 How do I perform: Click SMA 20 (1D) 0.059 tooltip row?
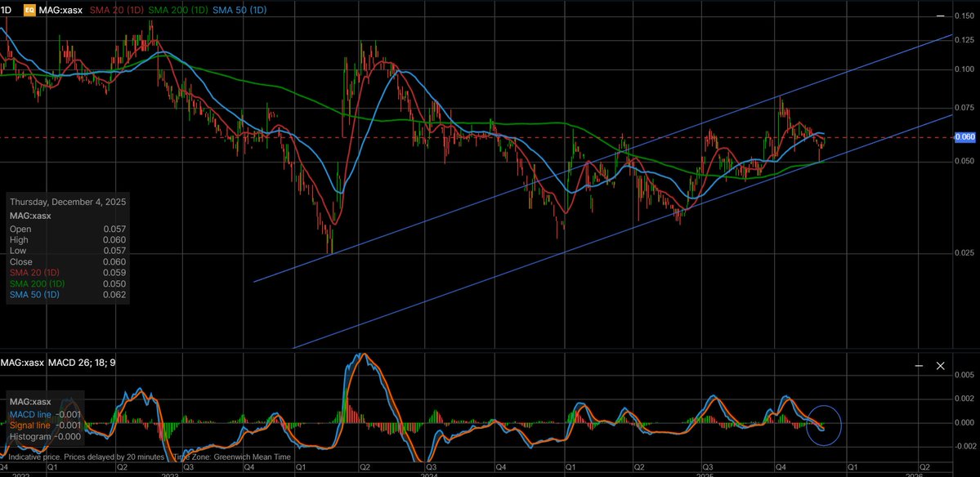click(x=68, y=273)
